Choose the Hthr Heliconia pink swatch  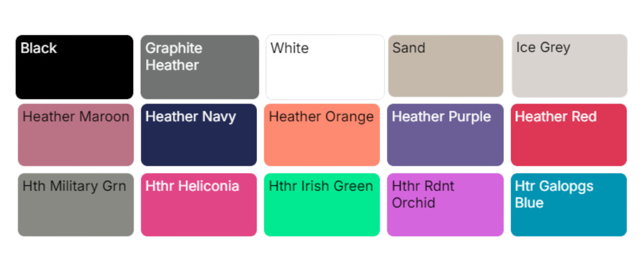199,204
